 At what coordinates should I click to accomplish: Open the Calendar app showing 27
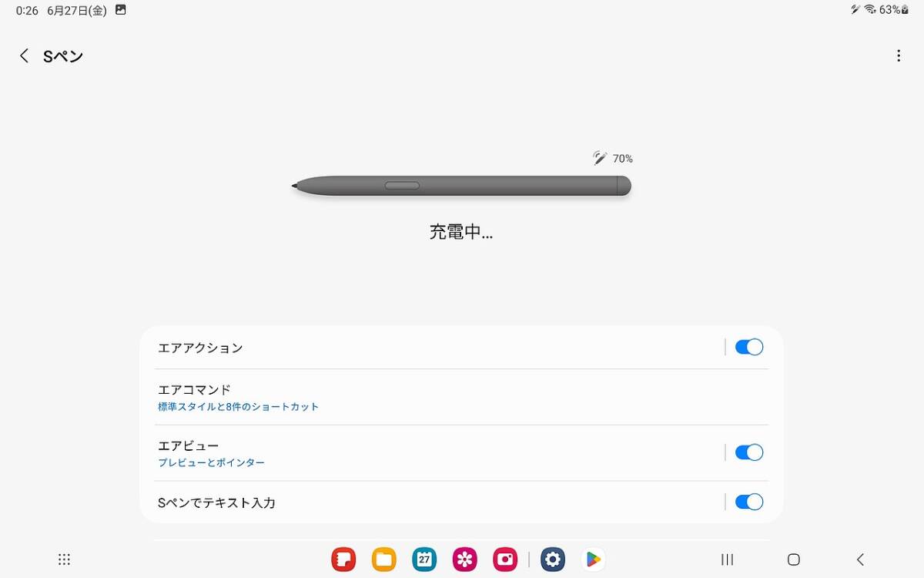point(424,560)
